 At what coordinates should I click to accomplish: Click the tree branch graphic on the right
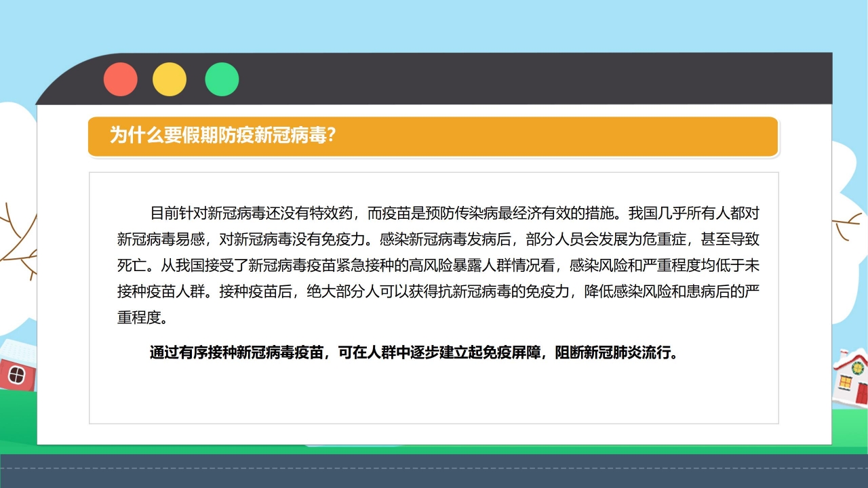848,224
